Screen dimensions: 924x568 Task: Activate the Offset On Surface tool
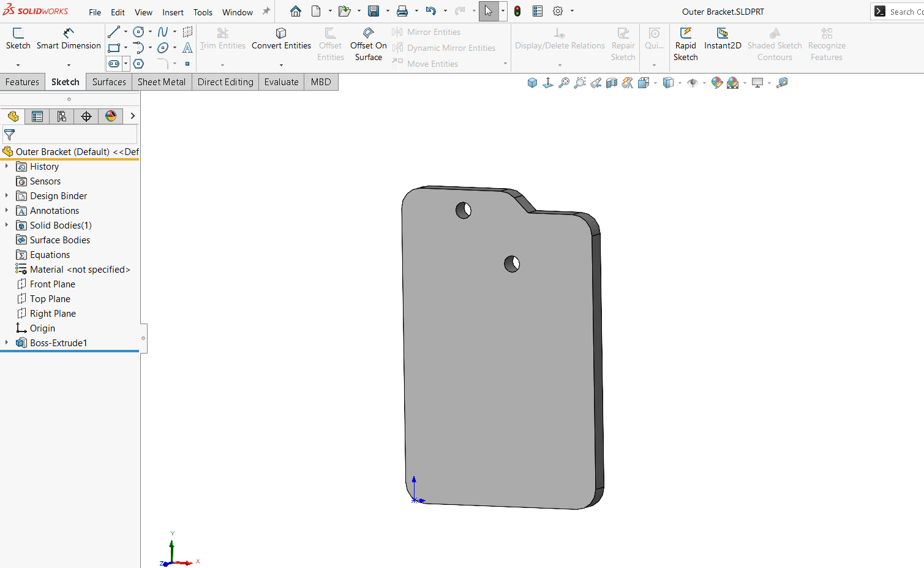click(368, 44)
